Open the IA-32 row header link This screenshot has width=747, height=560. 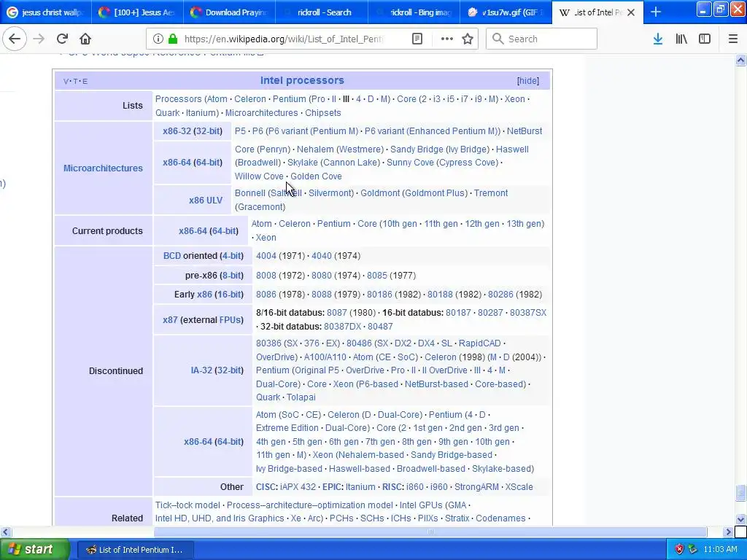point(201,370)
